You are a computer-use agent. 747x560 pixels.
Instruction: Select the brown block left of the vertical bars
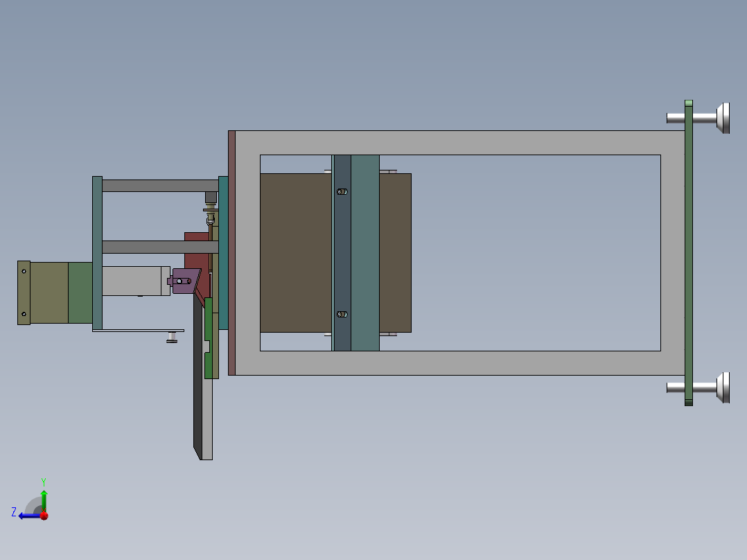coord(295,252)
